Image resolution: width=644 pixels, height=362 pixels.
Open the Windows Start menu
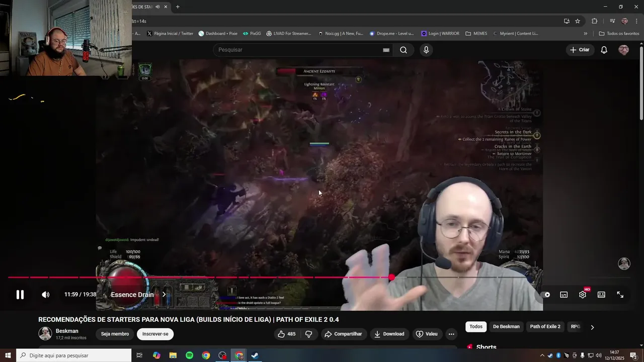[8, 355]
